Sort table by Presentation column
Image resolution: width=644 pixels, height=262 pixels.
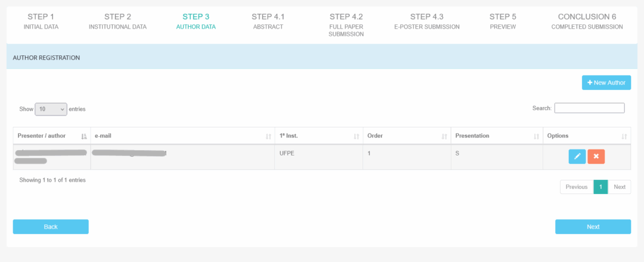click(496, 136)
